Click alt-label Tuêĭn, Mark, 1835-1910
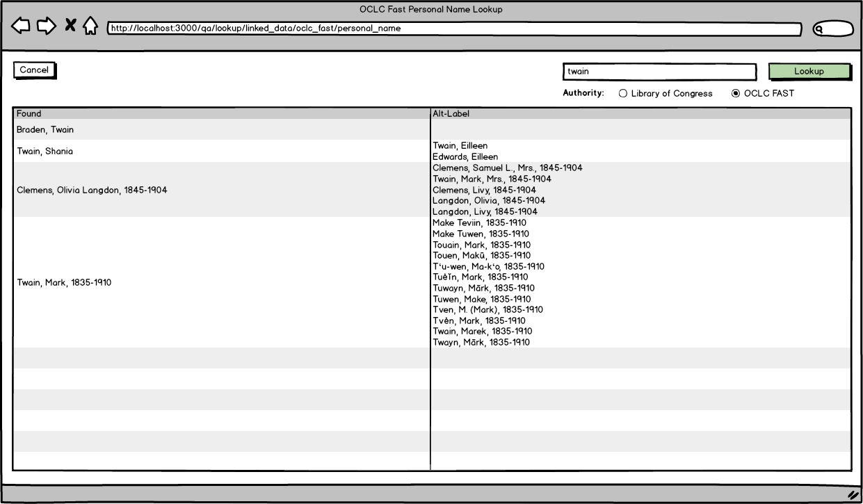 [481, 277]
